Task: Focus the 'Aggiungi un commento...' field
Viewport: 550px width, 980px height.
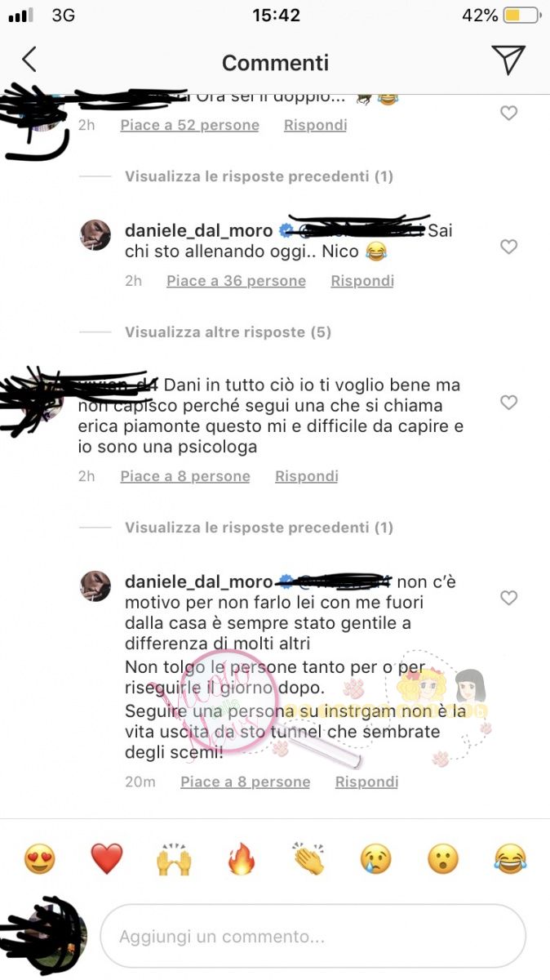Action: pos(313,936)
